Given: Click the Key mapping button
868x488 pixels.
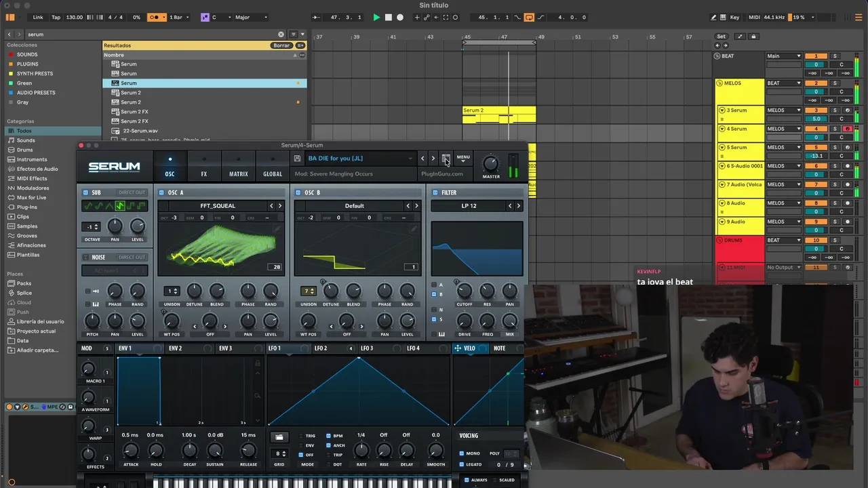Looking at the screenshot, I should pyautogui.click(x=734, y=18).
